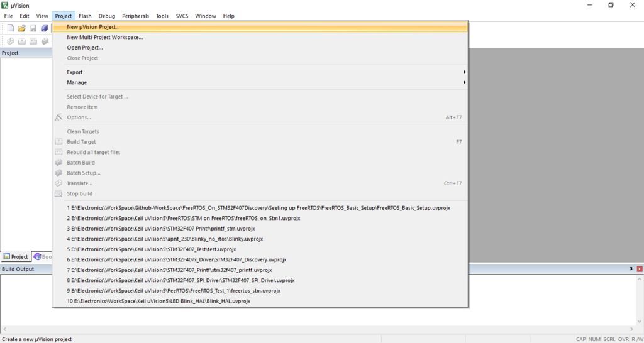Switch to the Project tab at bottom
This screenshot has height=343, width=644.
(16, 257)
